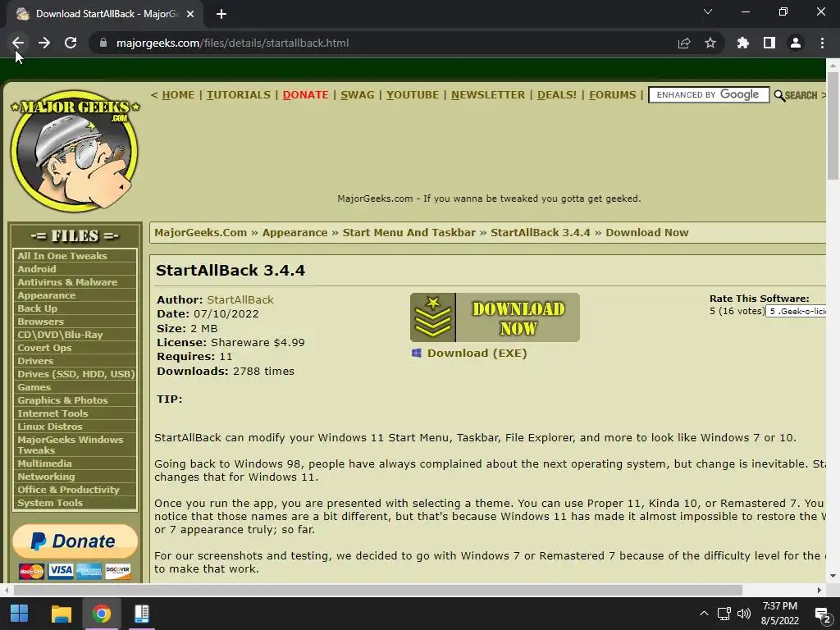This screenshot has height=630, width=840.
Task: Show hidden tray icons chevron
Action: 704,614
